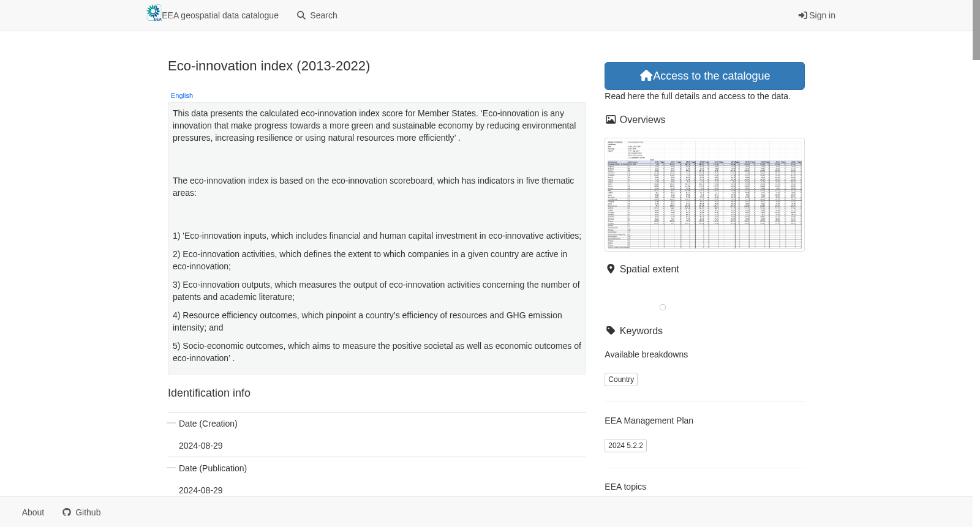The width and height of the screenshot is (980, 527).
Task: Click Access to the catalogue button
Action: (x=704, y=76)
